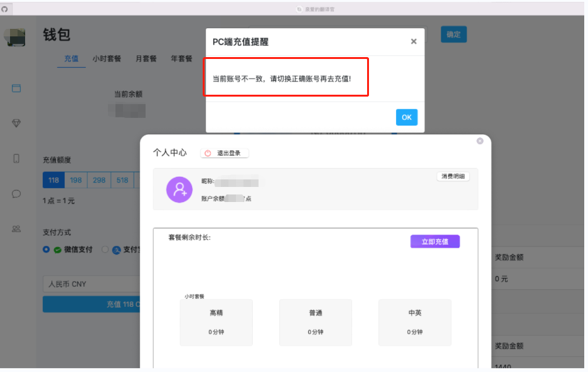
Task: Click the contacts people icon in sidebar
Action: [x=16, y=229]
